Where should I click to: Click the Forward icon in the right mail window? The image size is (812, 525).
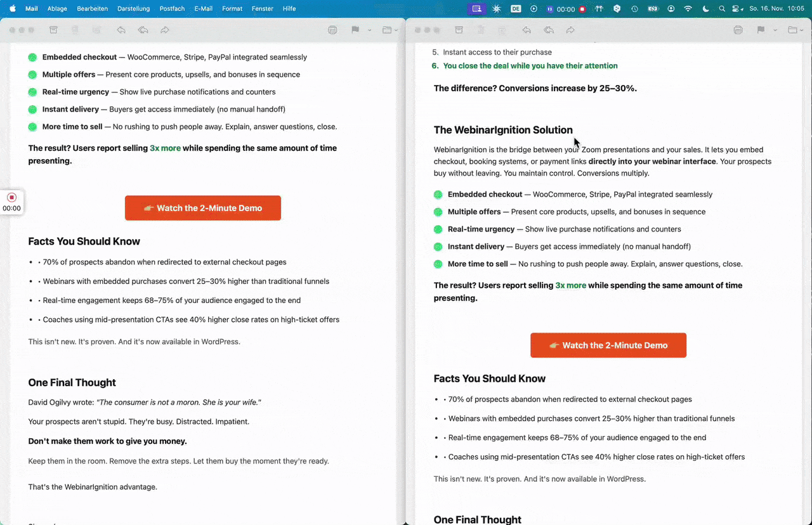[x=570, y=29]
